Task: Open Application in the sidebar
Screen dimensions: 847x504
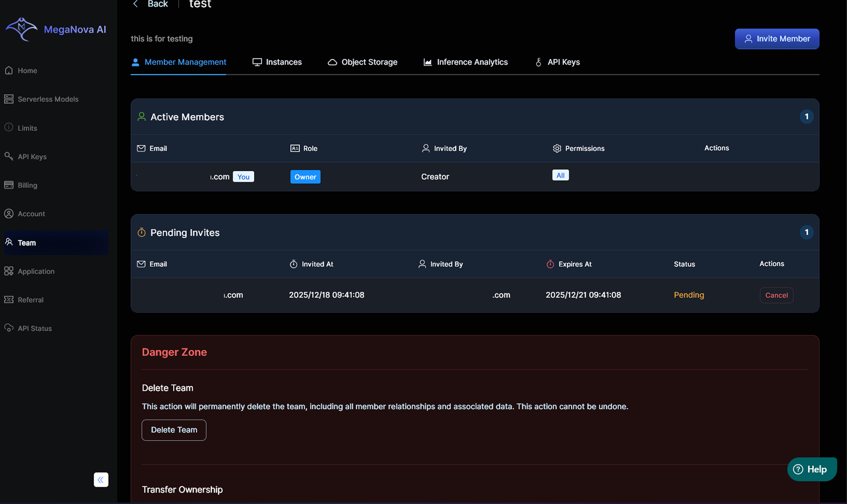Action: coord(36,271)
